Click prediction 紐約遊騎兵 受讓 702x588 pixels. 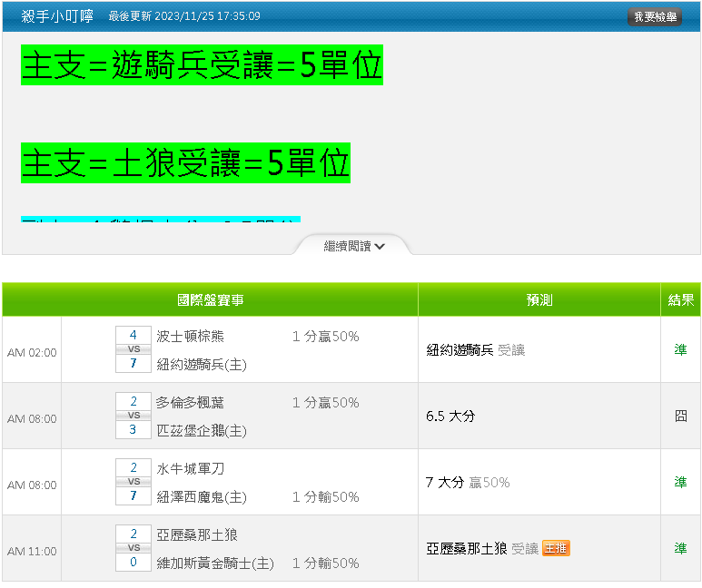click(x=476, y=350)
